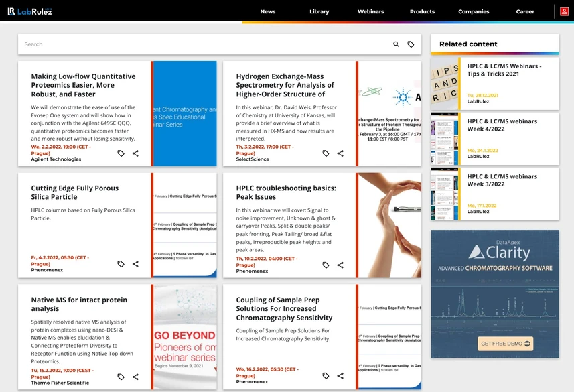Open the Products menu
Image resolution: width=574 pixels, height=392 pixels.
pyautogui.click(x=422, y=11)
